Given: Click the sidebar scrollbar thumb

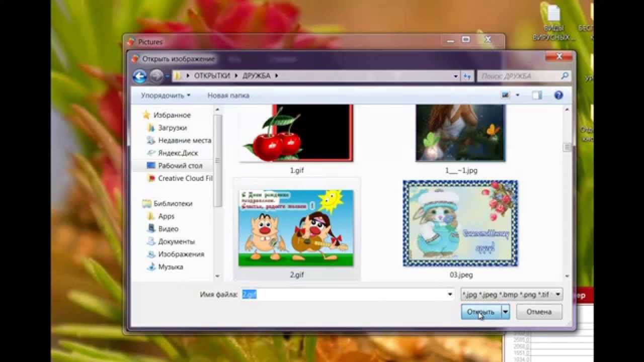Looking at the screenshot, I should click(218, 161).
